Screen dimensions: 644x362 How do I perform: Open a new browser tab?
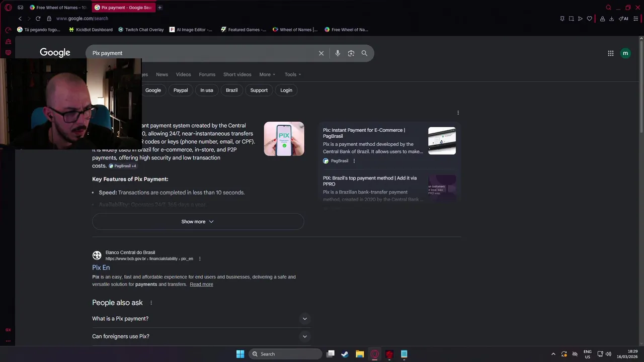[x=160, y=8]
